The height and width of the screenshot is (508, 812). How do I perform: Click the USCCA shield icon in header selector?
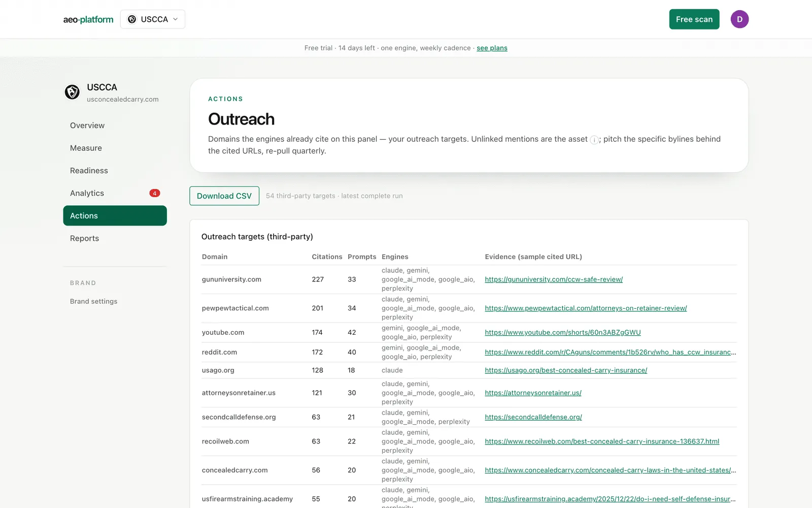[x=132, y=19]
